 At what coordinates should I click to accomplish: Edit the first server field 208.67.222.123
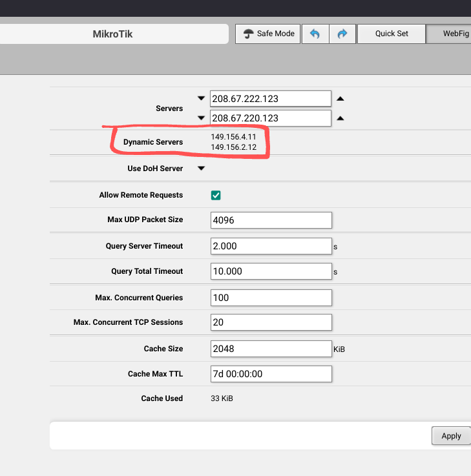point(271,99)
